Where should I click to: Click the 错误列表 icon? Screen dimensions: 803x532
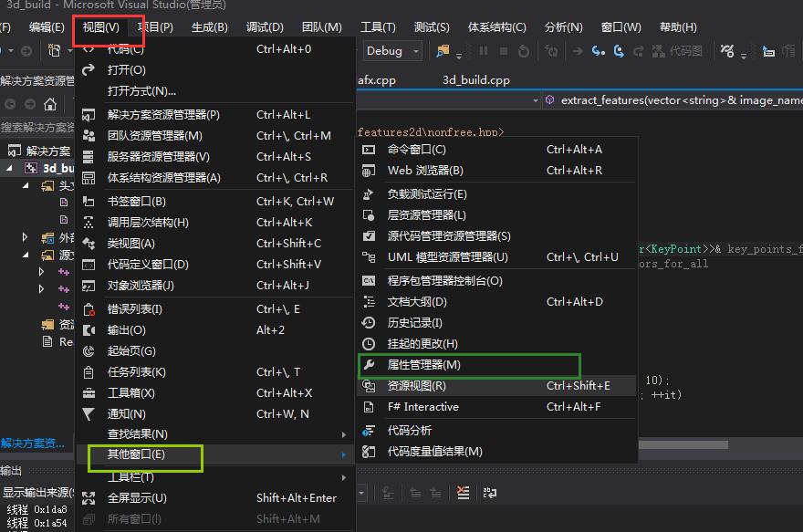[89, 309]
